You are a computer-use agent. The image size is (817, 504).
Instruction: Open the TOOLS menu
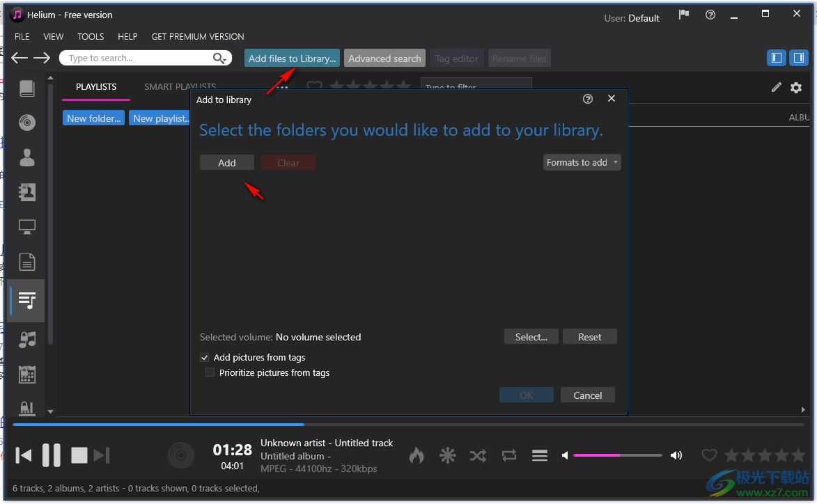click(91, 36)
